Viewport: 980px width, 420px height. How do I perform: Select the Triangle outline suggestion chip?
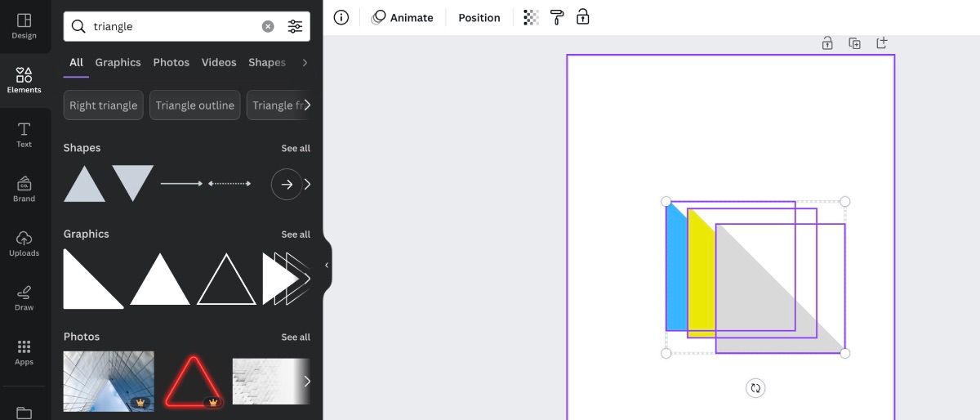point(195,105)
